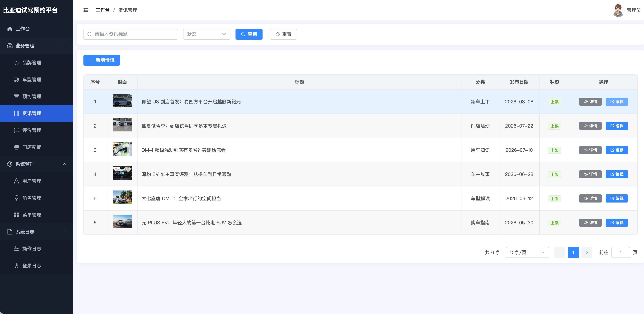Open 车型管理 in the sidebar
The width and height of the screenshot is (644, 314).
[x=37, y=80]
